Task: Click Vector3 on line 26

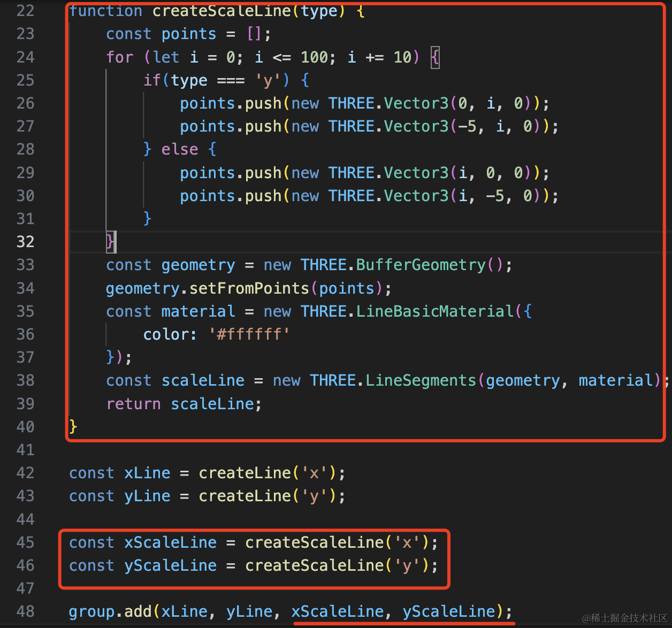Action: click(416, 103)
